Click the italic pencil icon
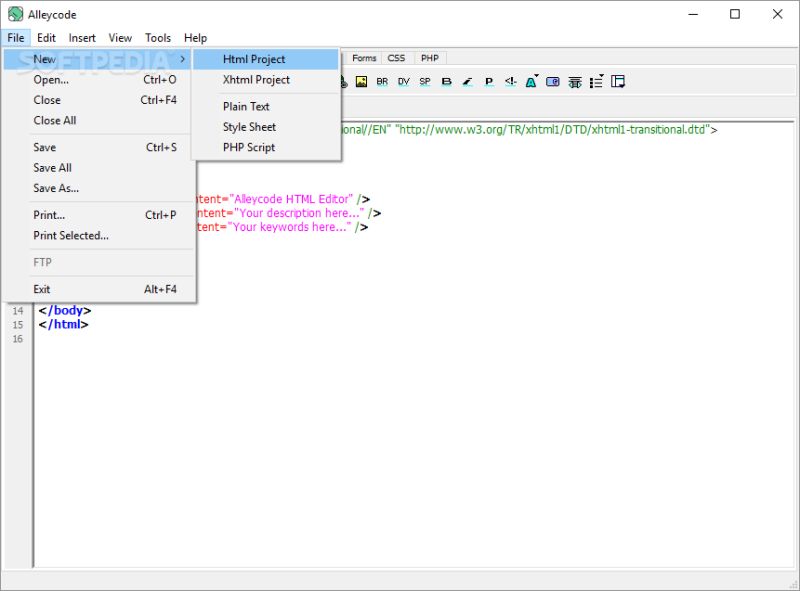800x591 pixels. [x=467, y=82]
